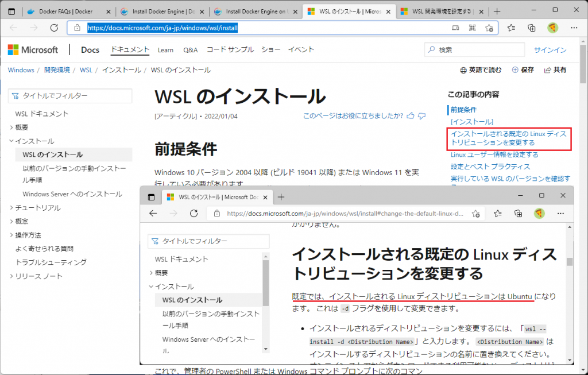Open tab actions menu icon in back window
This screenshot has width=588, height=375.
11,11
